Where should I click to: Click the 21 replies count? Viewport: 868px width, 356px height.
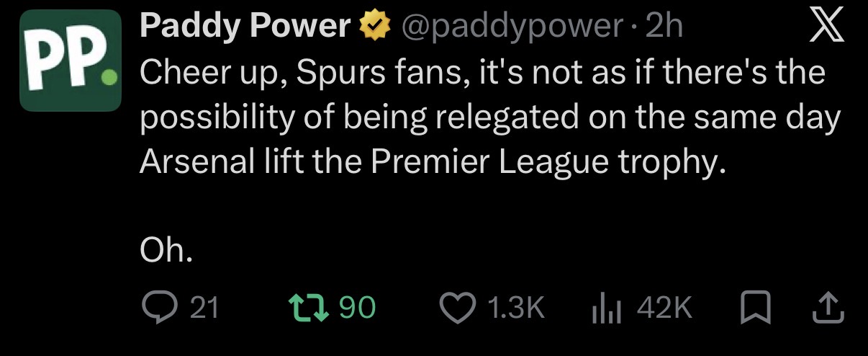204,308
